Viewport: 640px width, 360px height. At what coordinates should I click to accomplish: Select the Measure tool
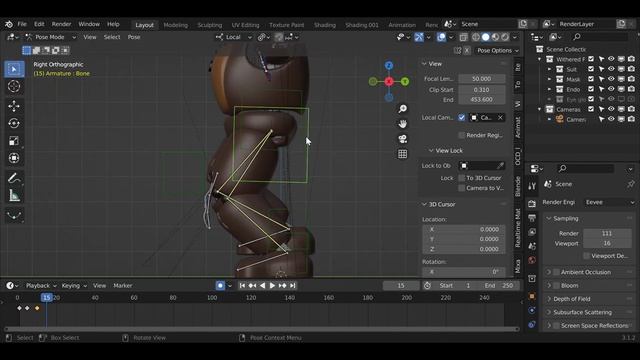point(14,195)
